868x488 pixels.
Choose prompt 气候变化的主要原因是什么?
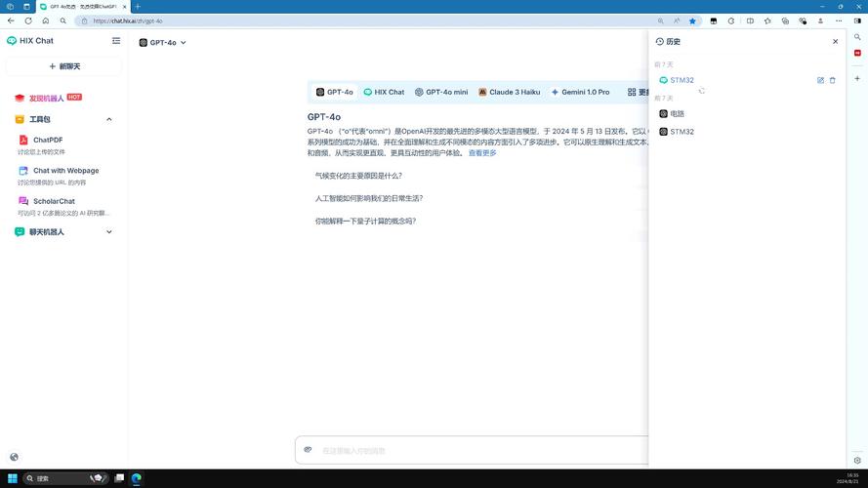click(358, 176)
